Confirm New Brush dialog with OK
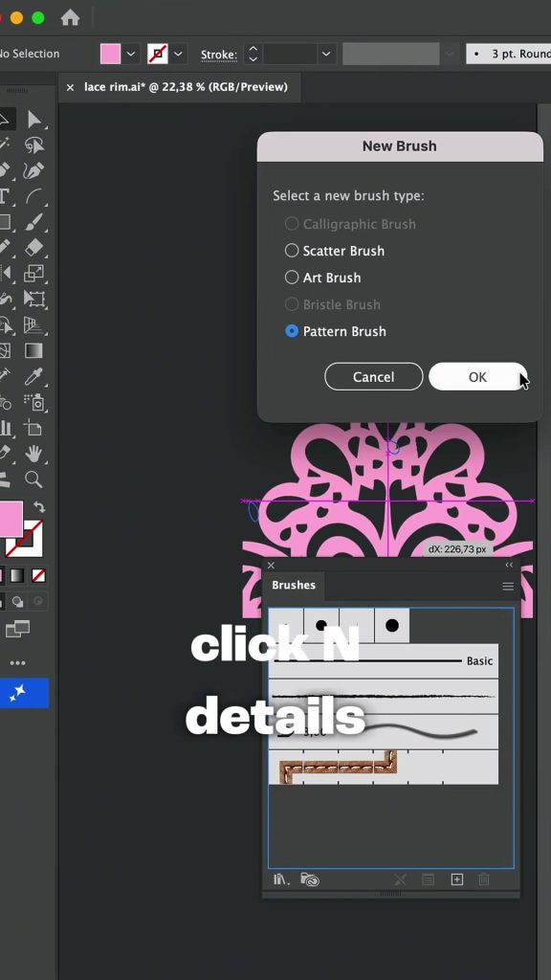Viewport: 551px width, 980px height. (478, 377)
